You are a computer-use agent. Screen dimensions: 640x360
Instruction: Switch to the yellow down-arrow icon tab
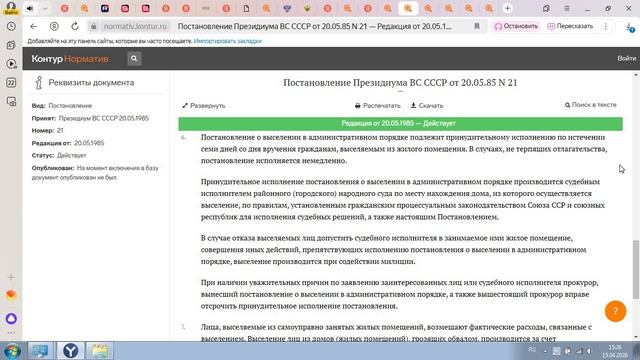pos(307,8)
